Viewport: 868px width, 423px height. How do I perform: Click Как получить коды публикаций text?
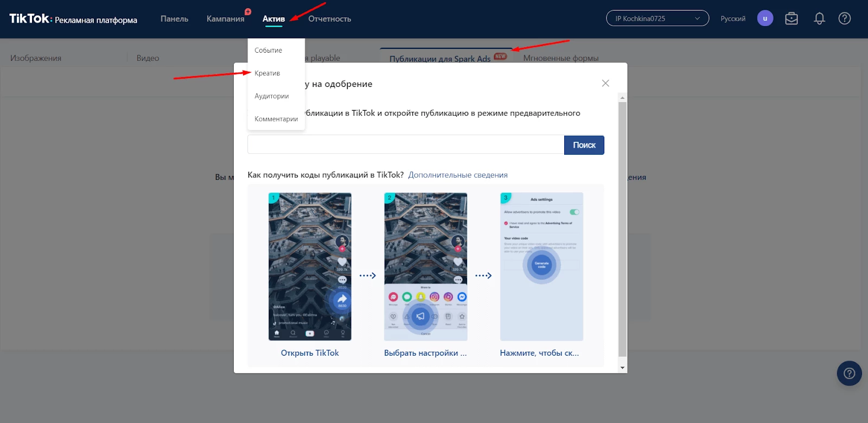coord(325,175)
